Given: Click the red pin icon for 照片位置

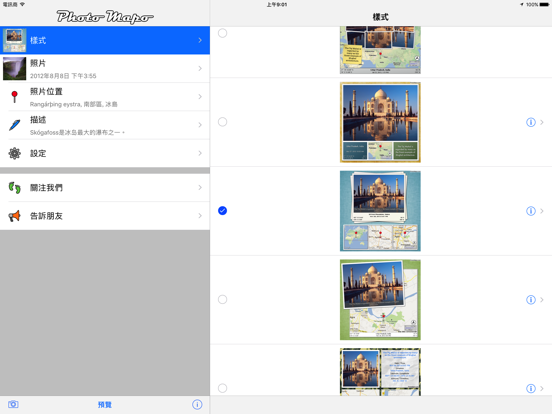Looking at the screenshot, I should [14, 97].
